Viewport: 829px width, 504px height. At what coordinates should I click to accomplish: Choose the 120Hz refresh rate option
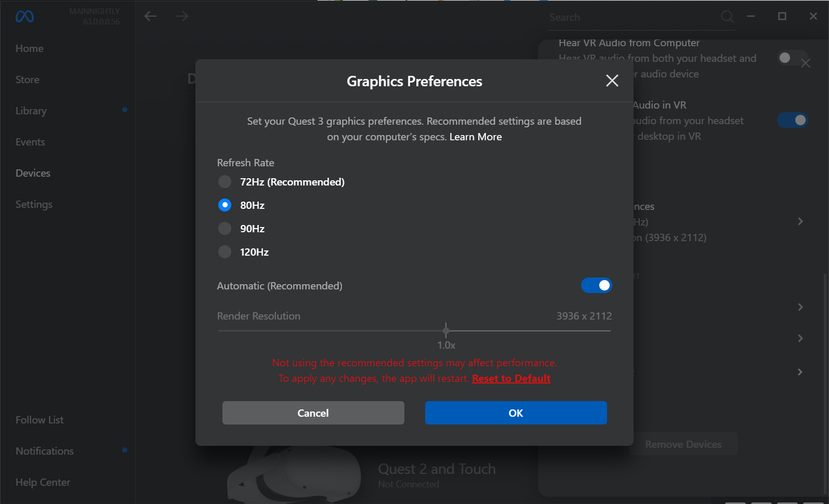click(x=225, y=252)
